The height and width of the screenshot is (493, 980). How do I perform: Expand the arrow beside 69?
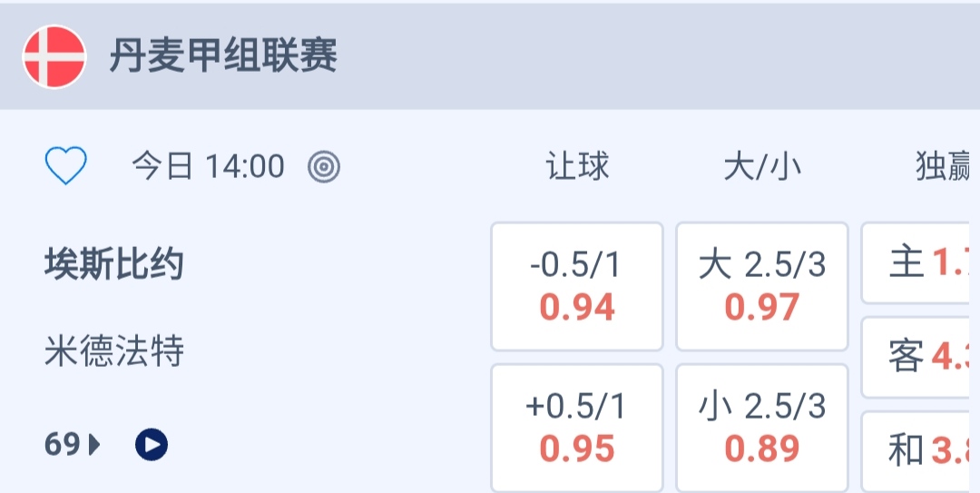(x=94, y=445)
